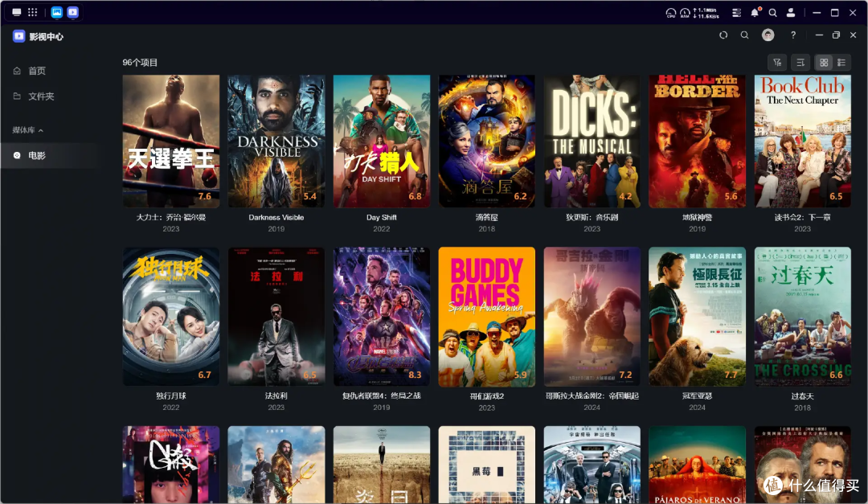Click the 文件夹 folder icon

pyautogui.click(x=17, y=96)
